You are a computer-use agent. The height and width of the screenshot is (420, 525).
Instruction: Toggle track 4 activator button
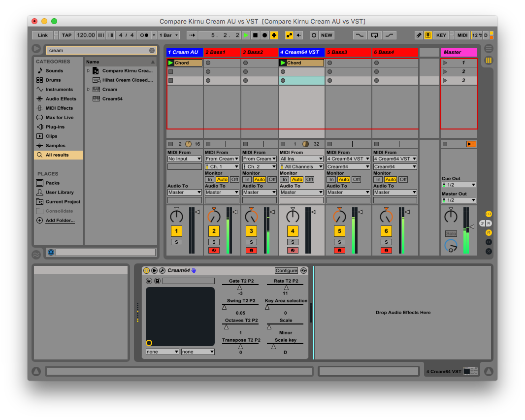[x=293, y=231]
